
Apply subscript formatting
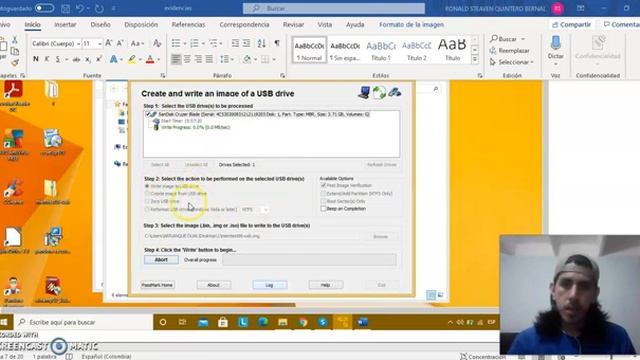[x=88, y=60]
